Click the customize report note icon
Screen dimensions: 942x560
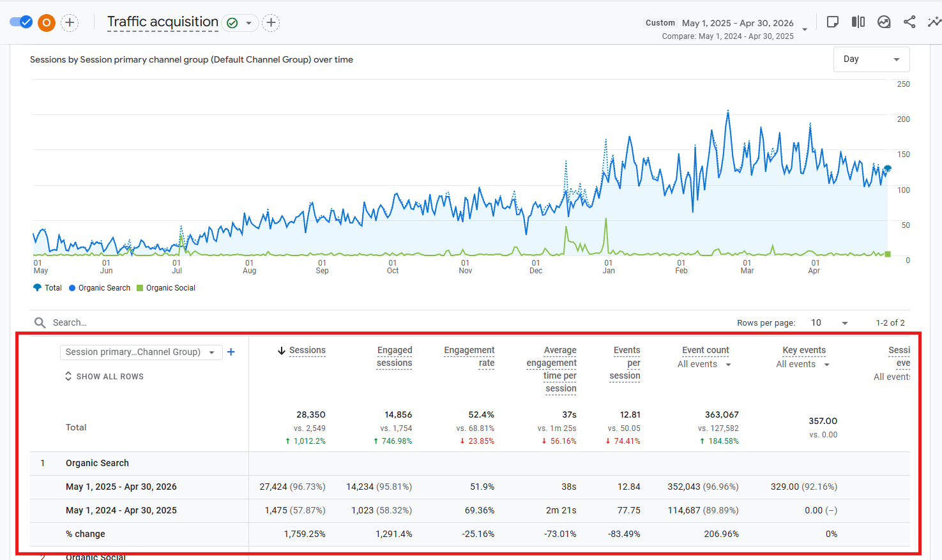pos(833,22)
